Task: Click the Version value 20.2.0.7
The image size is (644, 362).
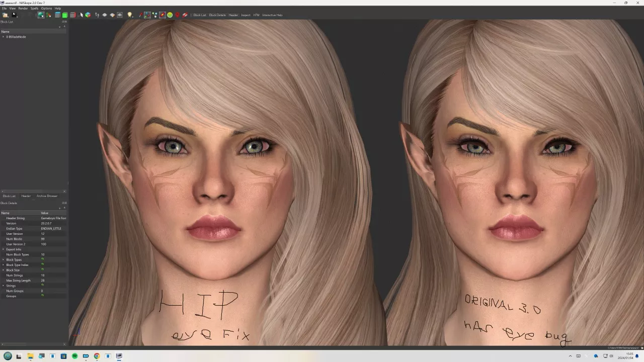Action: point(46,223)
